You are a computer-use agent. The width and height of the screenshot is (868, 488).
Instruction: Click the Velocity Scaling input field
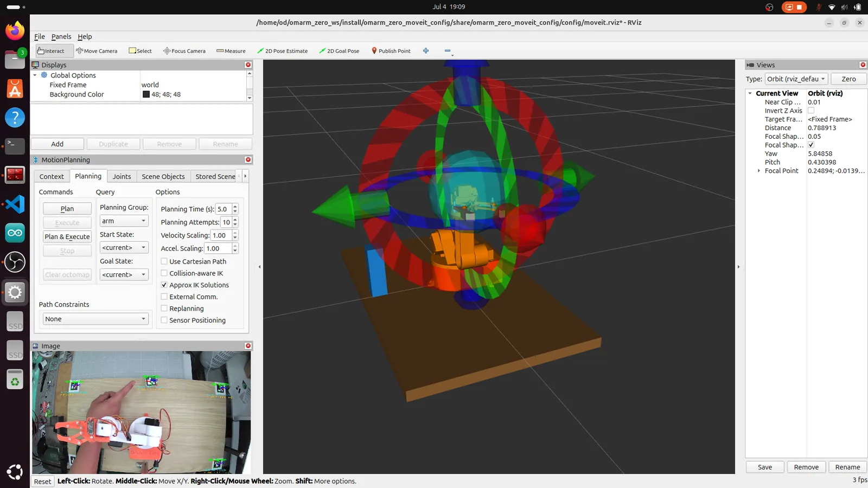[221, 235]
